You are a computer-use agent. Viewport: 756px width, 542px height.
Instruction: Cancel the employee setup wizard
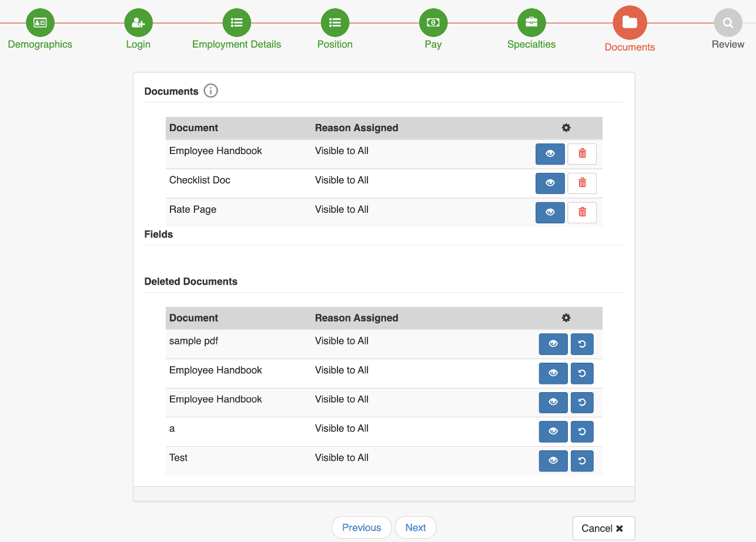click(x=603, y=528)
